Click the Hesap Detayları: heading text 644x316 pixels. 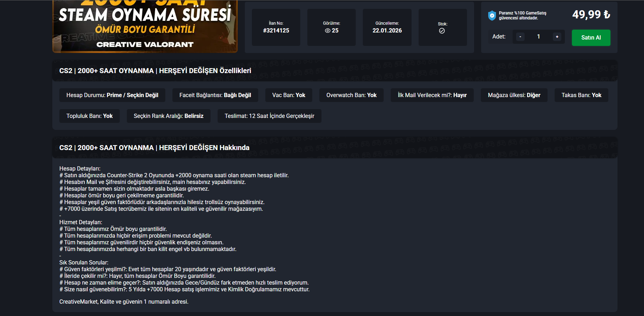[80, 168]
